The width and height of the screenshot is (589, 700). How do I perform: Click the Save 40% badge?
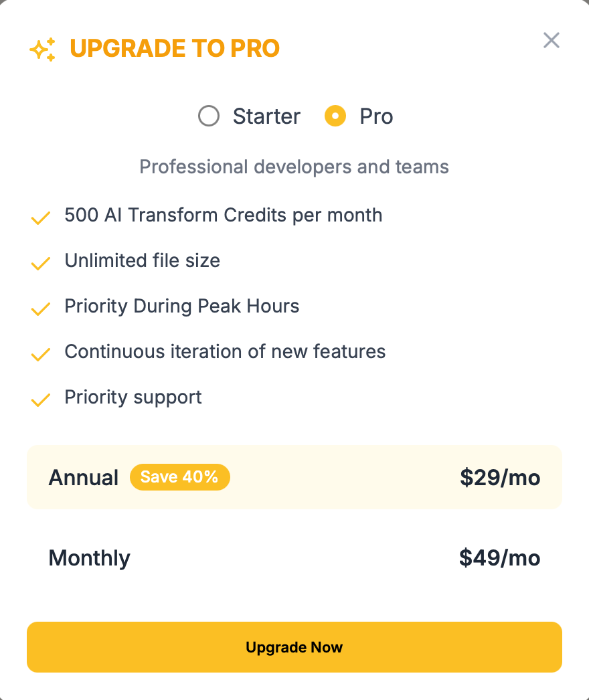pos(179,477)
